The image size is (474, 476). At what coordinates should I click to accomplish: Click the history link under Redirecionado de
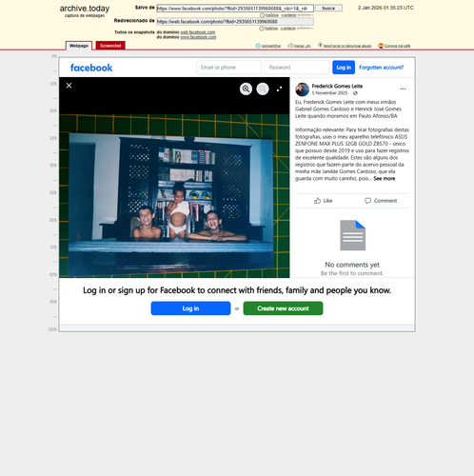pos(268,29)
